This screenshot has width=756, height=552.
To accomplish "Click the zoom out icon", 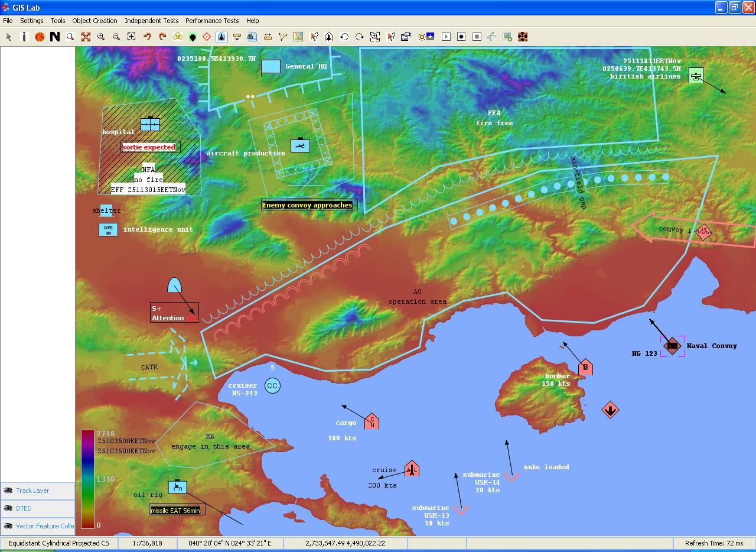I will (116, 37).
